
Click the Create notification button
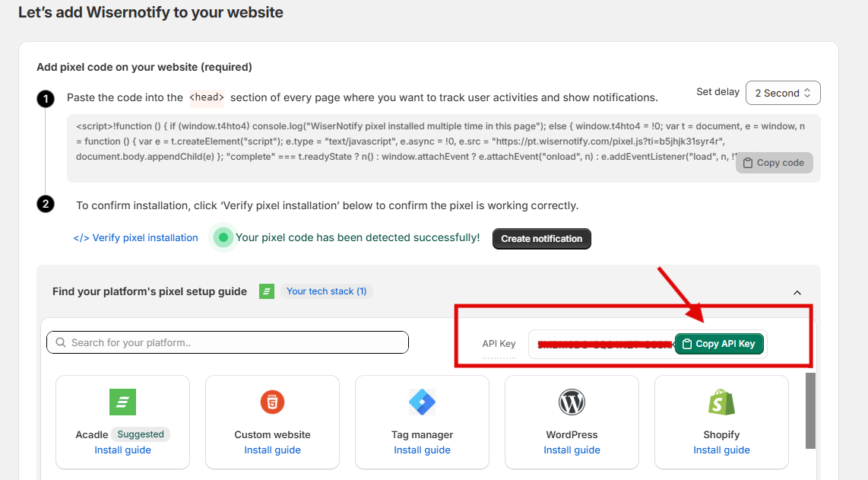(x=541, y=239)
